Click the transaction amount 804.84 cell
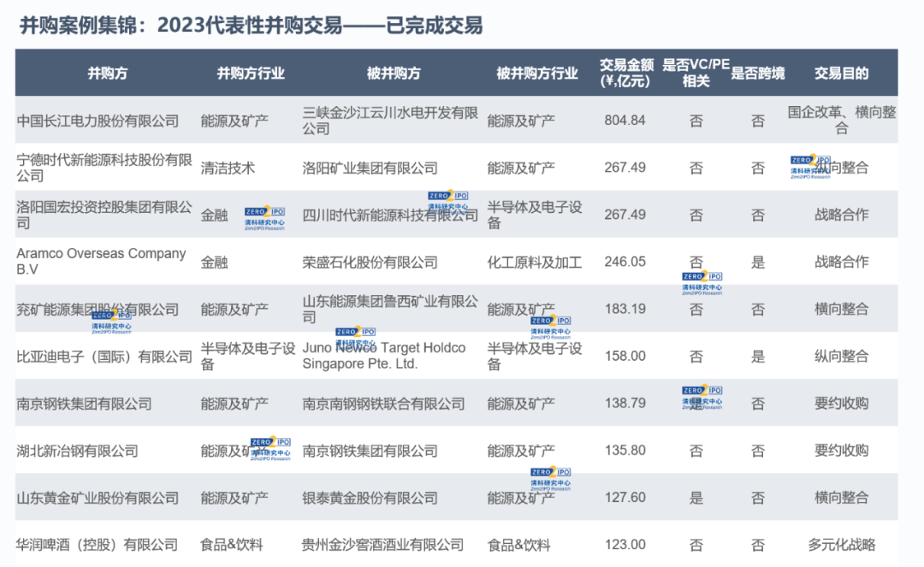924x567 pixels. click(x=625, y=121)
